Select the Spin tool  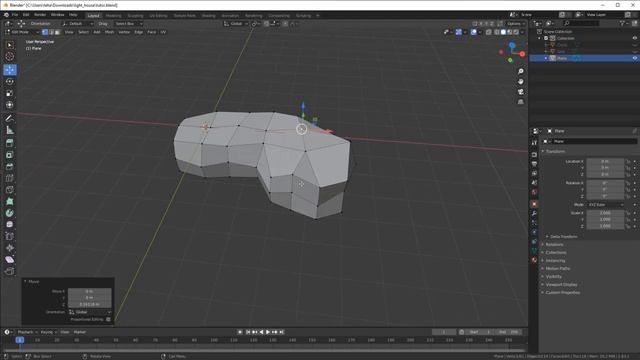(10, 213)
